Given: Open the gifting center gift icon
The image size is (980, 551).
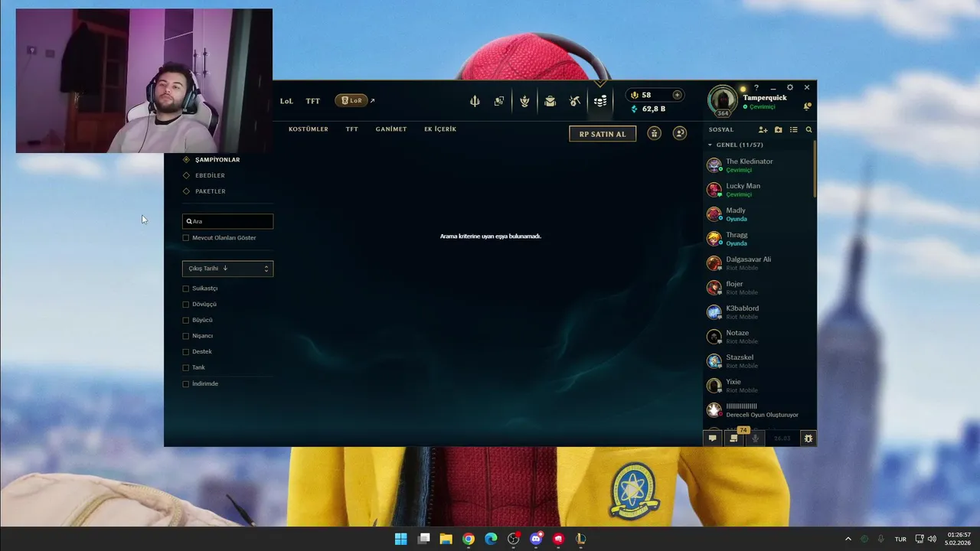Looking at the screenshot, I should [654, 133].
